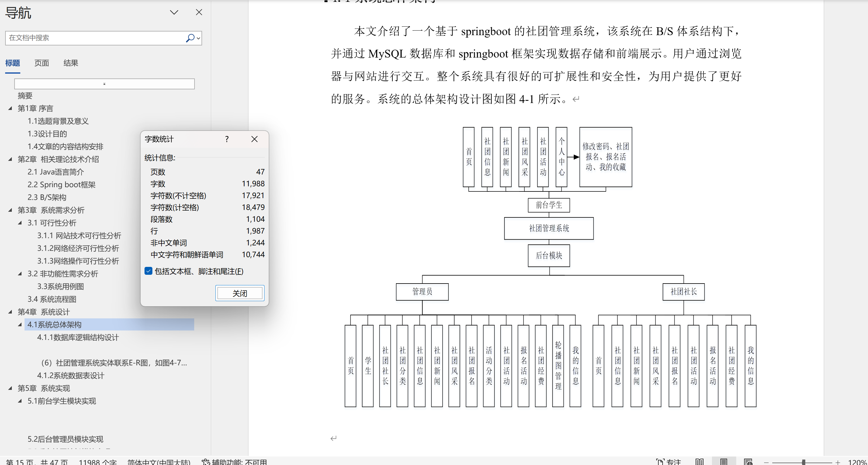Select the 4.1系统总体架构 heading
The image size is (868, 465).
point(109,324)
